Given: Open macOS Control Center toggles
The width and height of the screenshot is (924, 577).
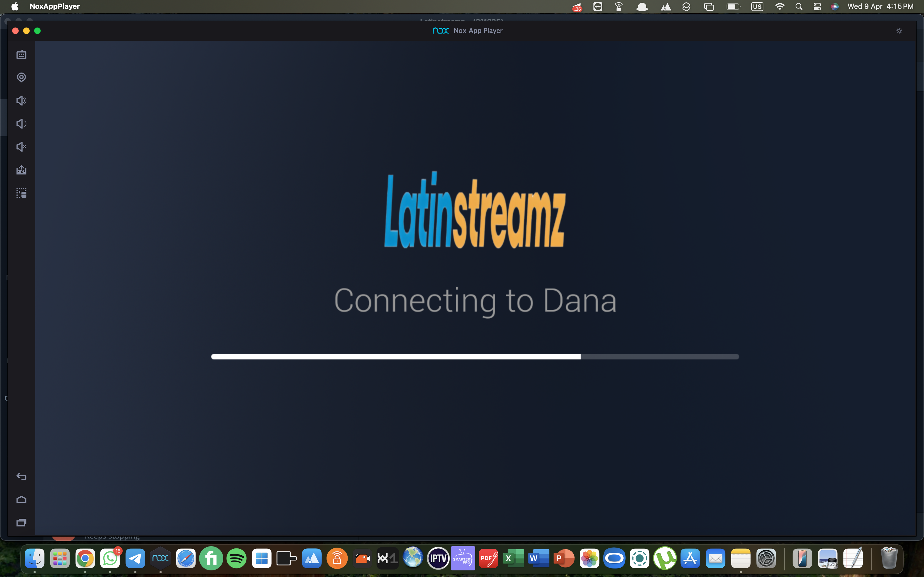Looking at the screenshot, I should tap(817, 7).
